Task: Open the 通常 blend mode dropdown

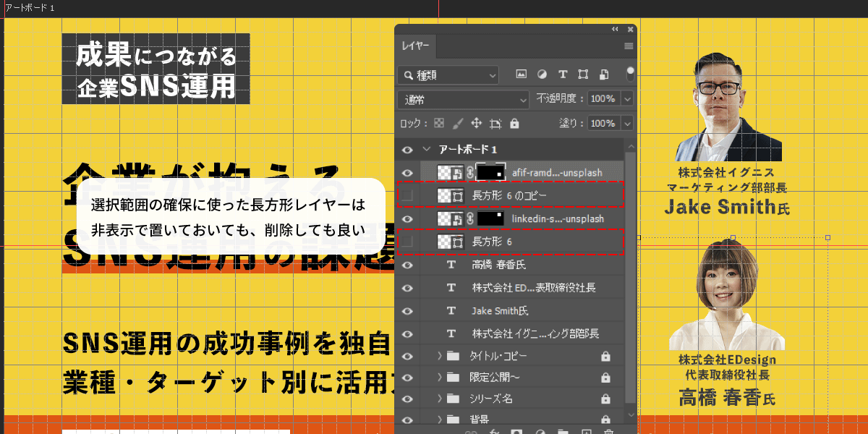Action: tap(464, 99)
